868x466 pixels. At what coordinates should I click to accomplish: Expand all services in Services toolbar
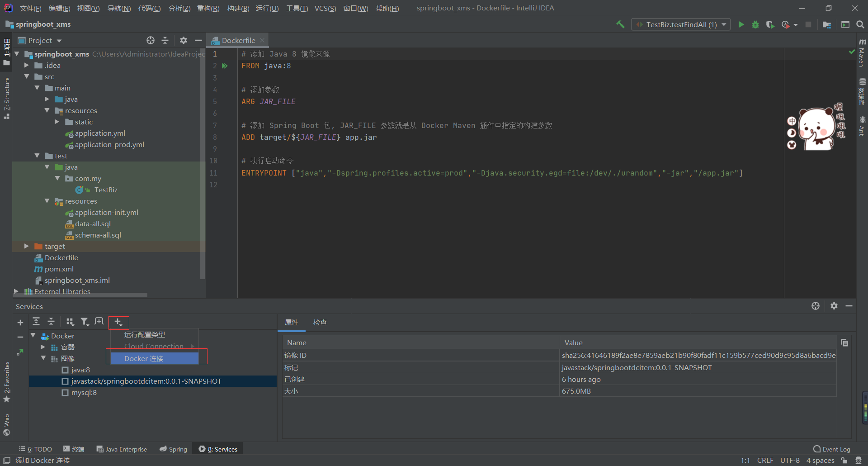pos(36,322)
